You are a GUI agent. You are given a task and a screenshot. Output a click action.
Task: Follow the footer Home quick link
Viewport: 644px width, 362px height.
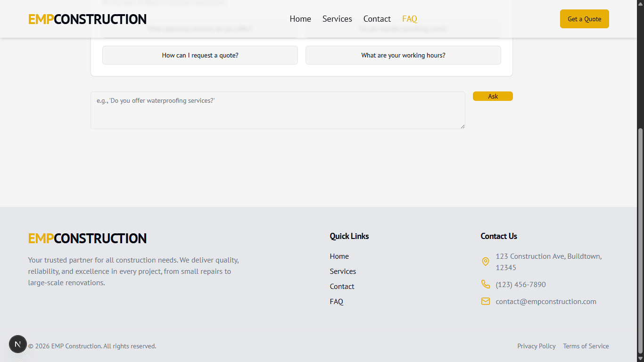click(x=339, y=256)
